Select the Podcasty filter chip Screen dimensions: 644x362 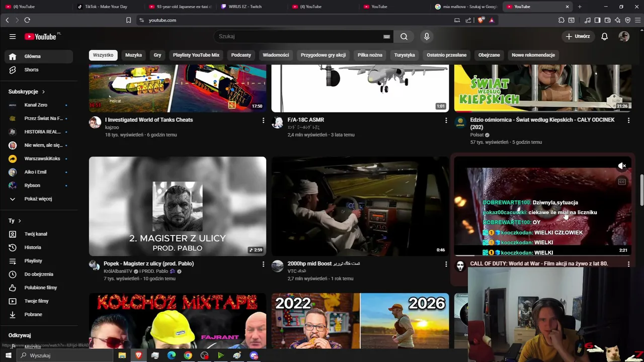click(x=241, y=55)
